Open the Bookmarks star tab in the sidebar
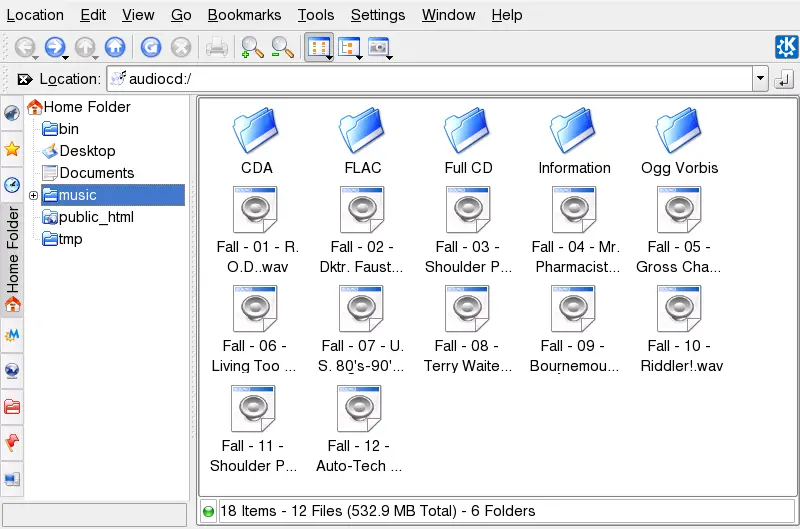This screenshot has height=529, width=800. [x=12, y=149]
